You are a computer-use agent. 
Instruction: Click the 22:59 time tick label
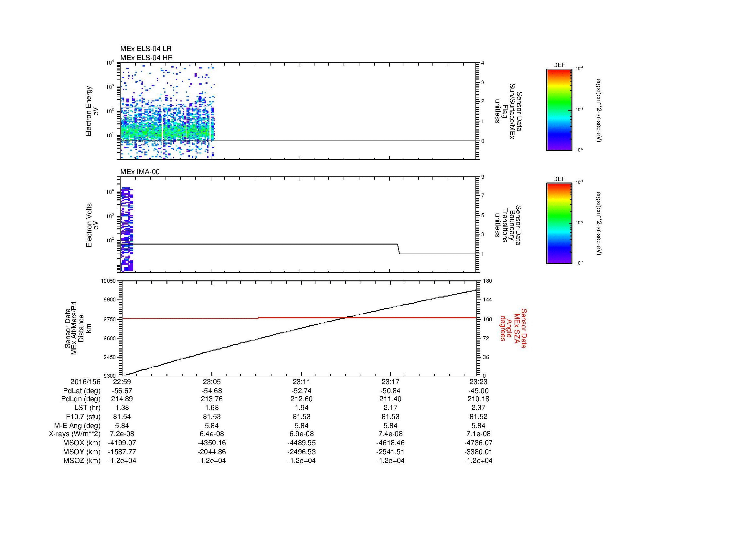(x=122, y=382)
